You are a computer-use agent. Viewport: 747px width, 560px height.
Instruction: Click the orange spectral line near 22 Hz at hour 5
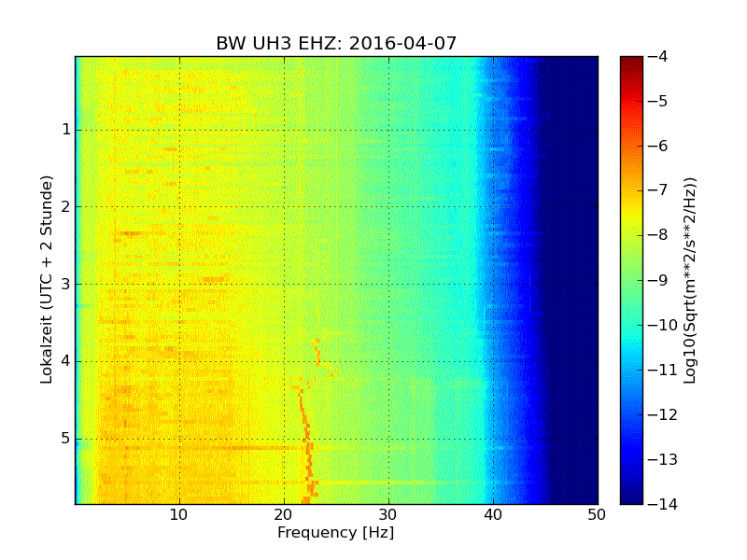tap(307, 439)
